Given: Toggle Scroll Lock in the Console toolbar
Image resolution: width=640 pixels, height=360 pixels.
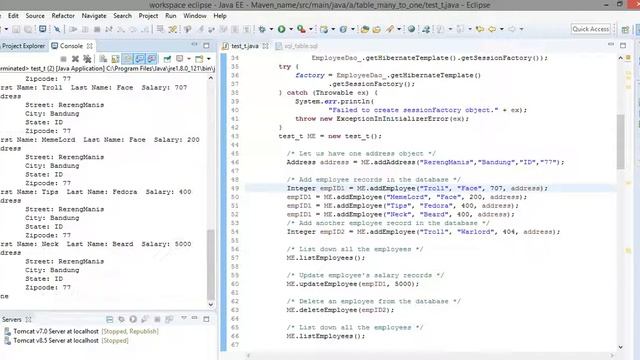Looking at the screenshot, I should click(115, 59).
